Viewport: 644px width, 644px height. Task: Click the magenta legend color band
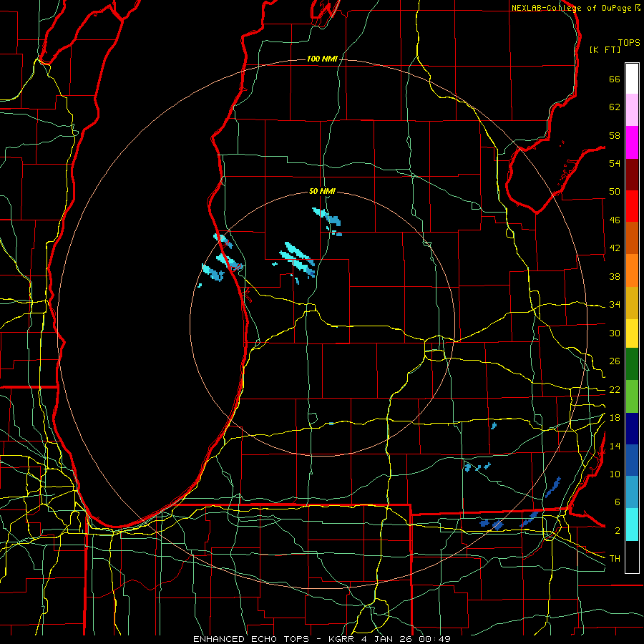click(x=632, y=142)
